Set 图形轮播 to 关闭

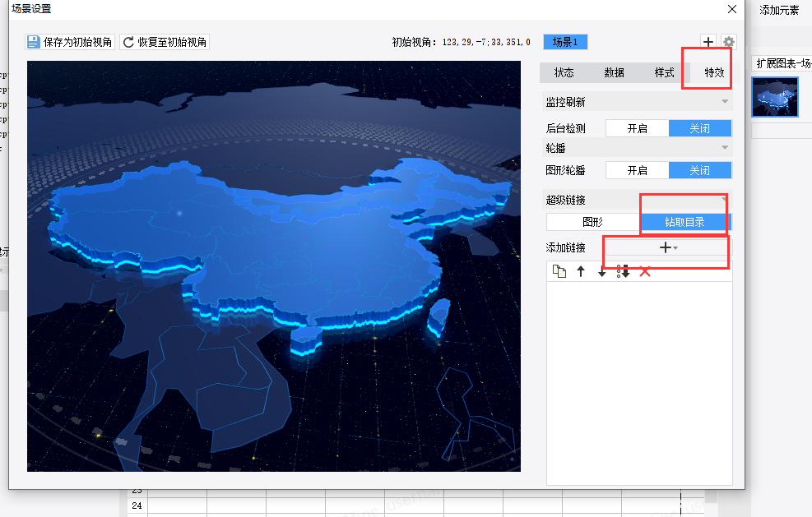(x=699, y=170)
